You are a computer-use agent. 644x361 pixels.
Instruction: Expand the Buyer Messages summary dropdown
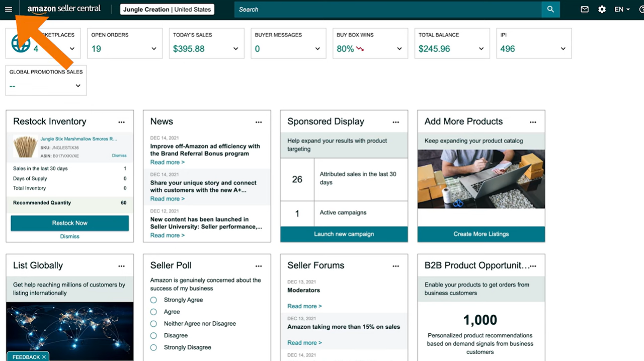317,49
